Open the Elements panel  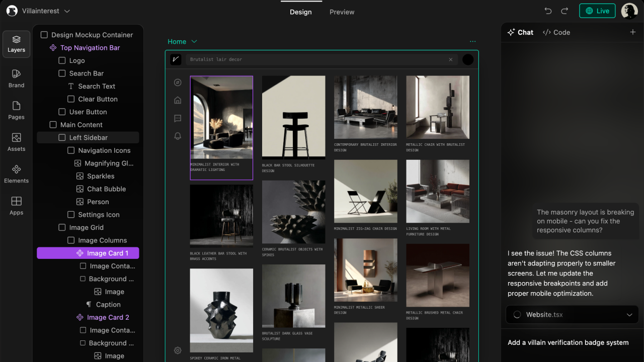(16, 174)
